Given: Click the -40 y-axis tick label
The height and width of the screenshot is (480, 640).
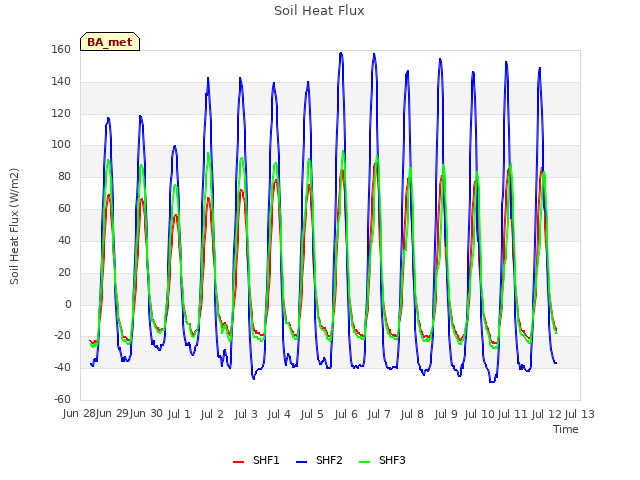Looking at the screenshot, I should [62, 367].
